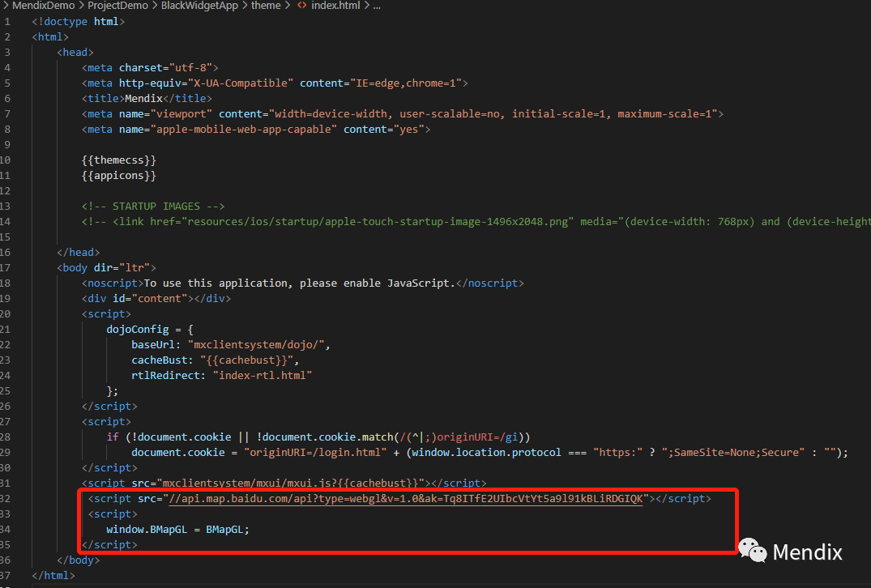871x588 pixels.
Task: Click line number 5 in the gutter
Action: coord(7,83)
